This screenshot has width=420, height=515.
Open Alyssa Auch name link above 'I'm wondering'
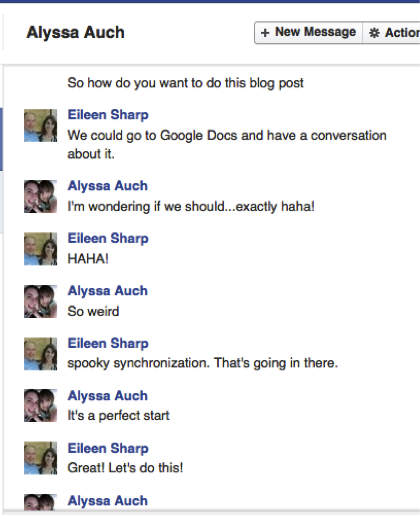(x=108, y=186)
